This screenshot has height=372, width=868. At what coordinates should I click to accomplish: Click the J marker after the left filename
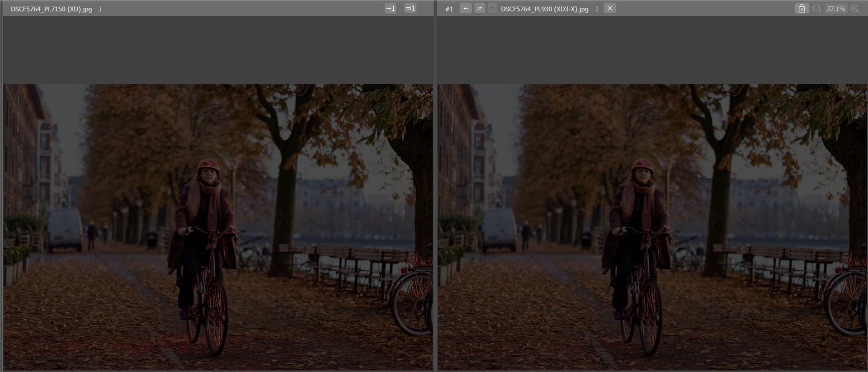[x=100, y=9]
